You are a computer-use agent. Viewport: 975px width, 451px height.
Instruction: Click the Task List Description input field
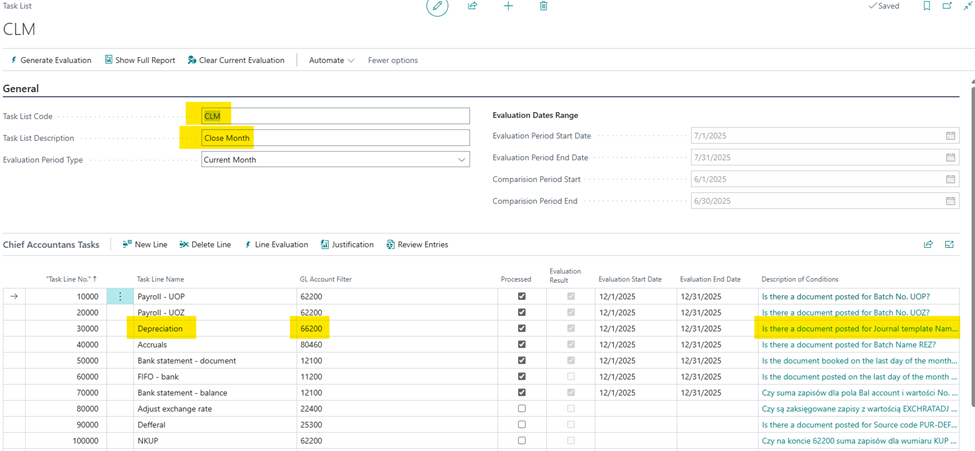click(x=335, y=138)
